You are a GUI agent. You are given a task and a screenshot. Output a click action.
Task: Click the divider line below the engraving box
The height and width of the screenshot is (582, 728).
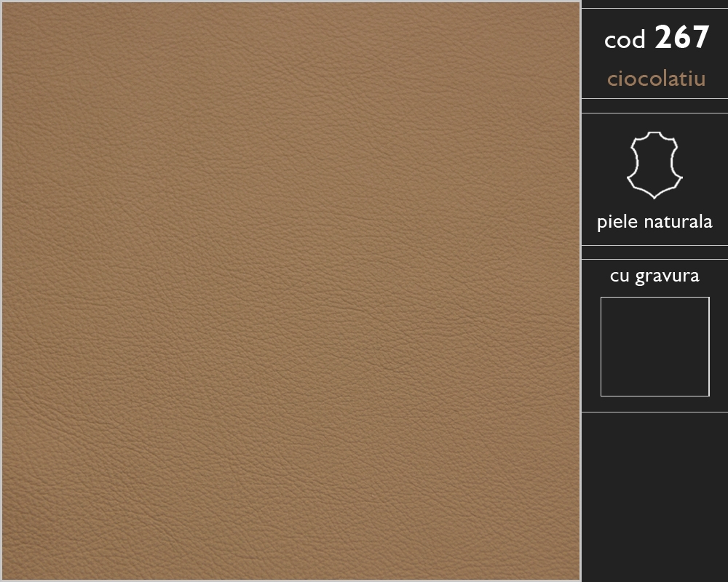654,412
